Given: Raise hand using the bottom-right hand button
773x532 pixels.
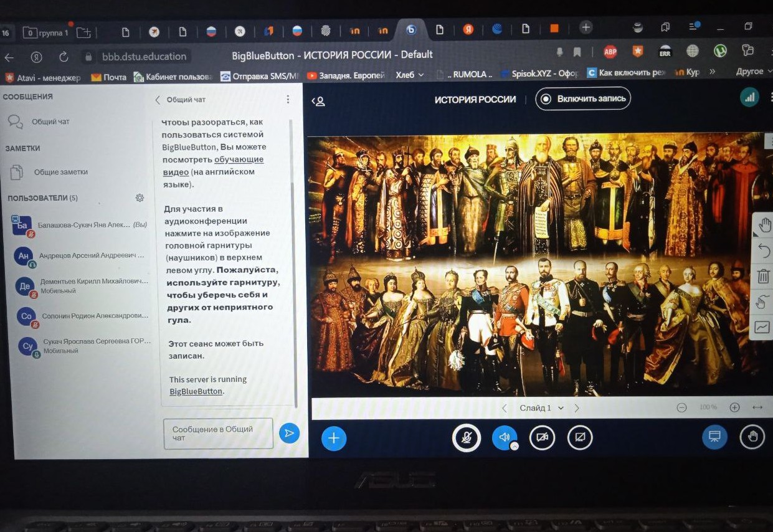Looking at the screenshot, I should [752, 437].
